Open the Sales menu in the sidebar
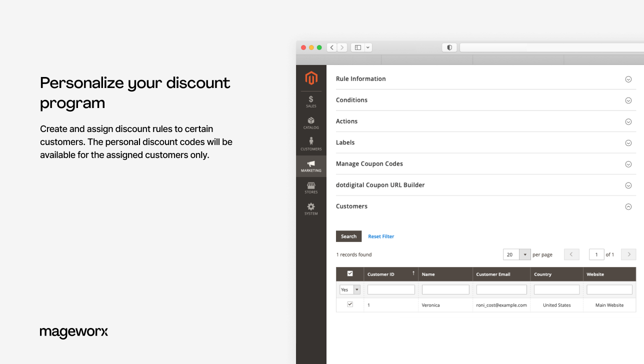This screenshot has height=364, width=644. point(311,102)
